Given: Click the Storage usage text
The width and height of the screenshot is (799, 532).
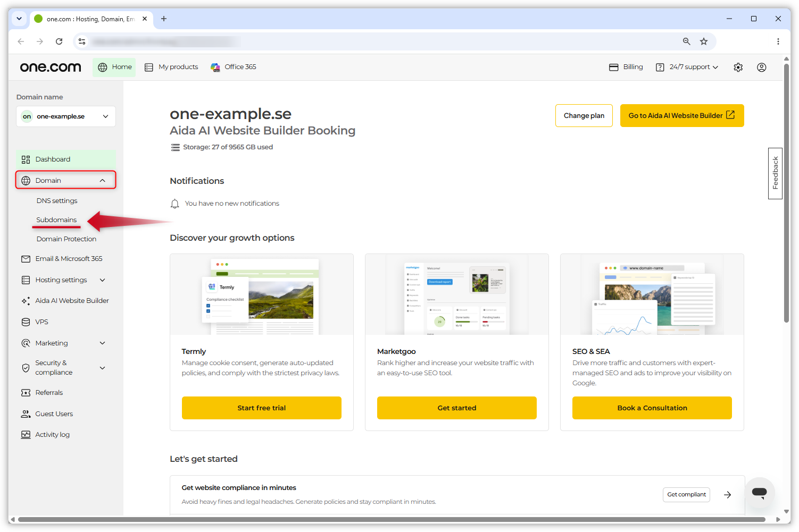Looking at the screenshot, I should 228,147.
